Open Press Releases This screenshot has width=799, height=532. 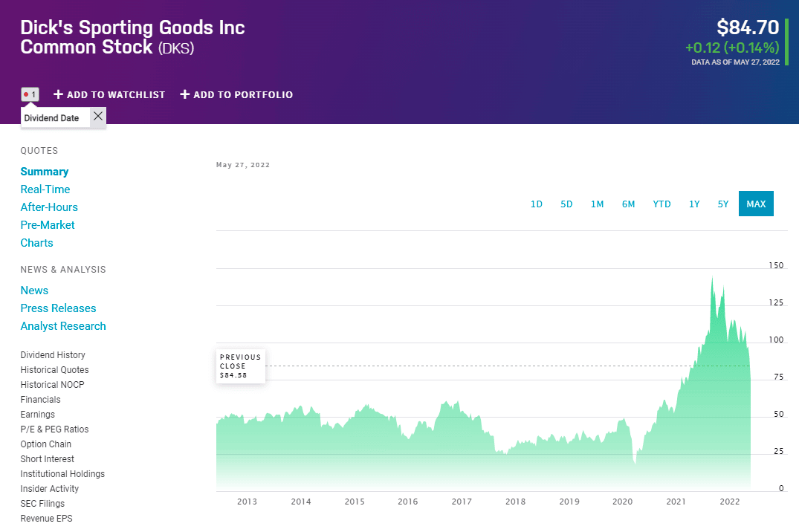click(58, 308)
